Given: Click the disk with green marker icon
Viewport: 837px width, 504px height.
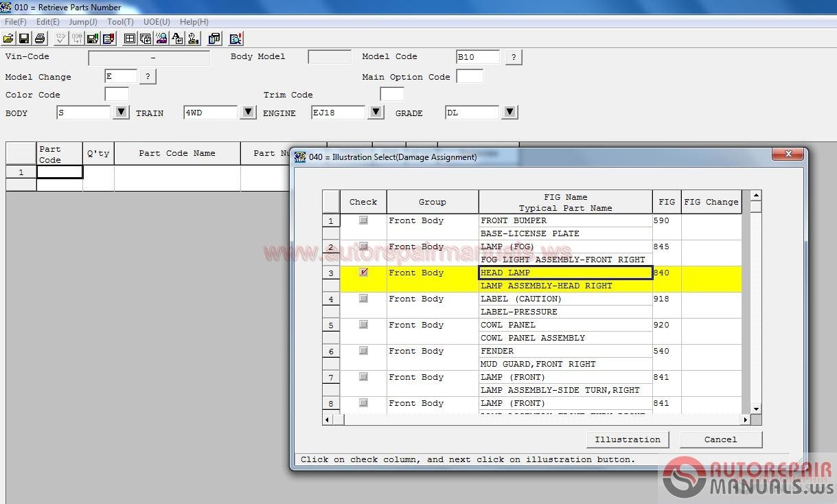Looking at the screenshot, I should coord(93,38).
